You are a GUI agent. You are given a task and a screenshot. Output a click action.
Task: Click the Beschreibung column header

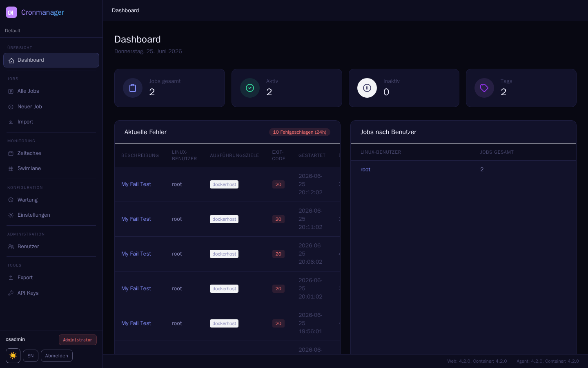tap(140, 155)
